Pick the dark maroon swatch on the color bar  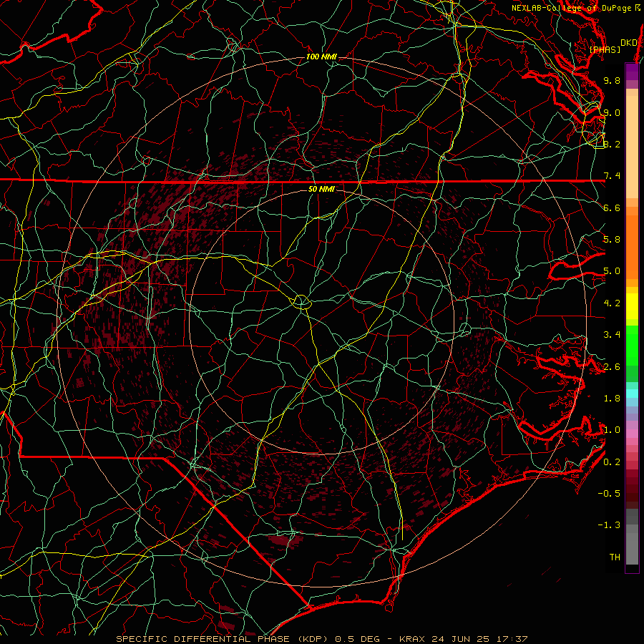(x=632, y=493)
